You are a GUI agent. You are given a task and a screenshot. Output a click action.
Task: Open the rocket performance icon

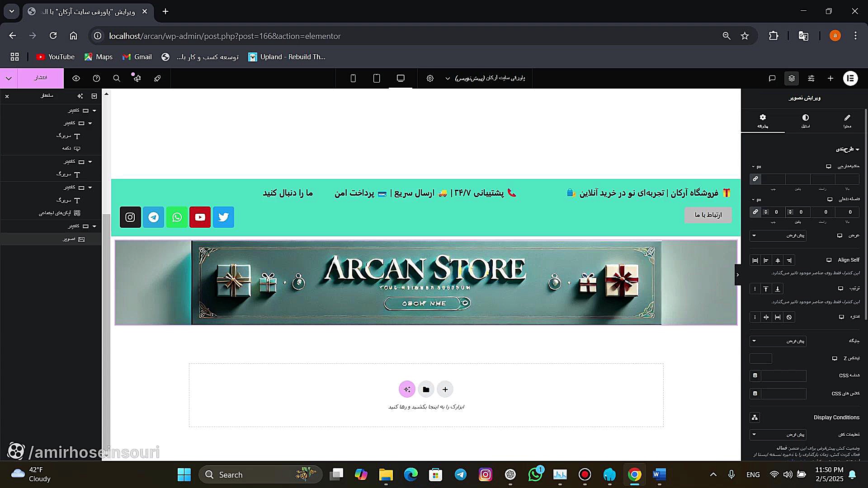[157, 78]
